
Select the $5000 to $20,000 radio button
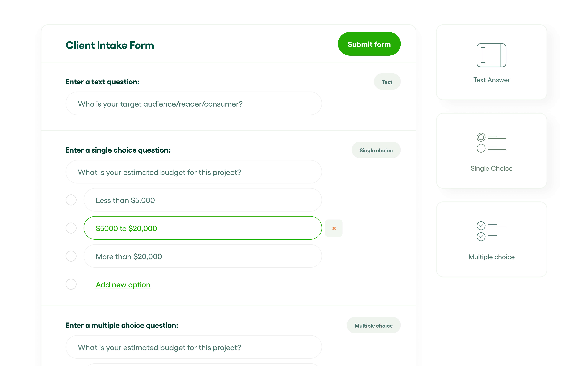(71, 228)
